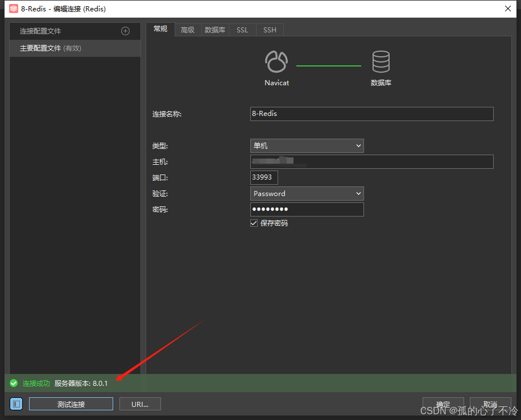Click the URI... button
This screenshot has height=420, width=521.
tap(140, 404)
